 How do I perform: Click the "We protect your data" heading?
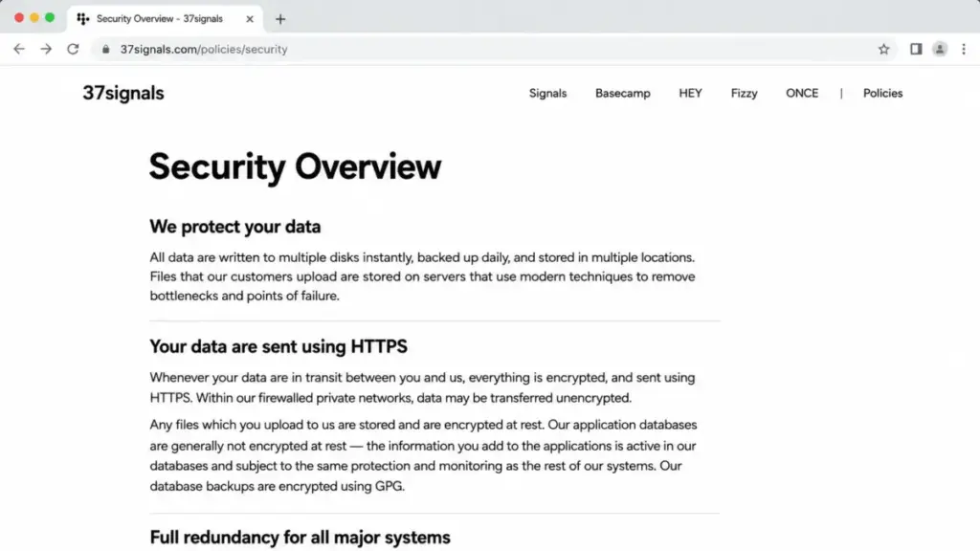(235, 226)
